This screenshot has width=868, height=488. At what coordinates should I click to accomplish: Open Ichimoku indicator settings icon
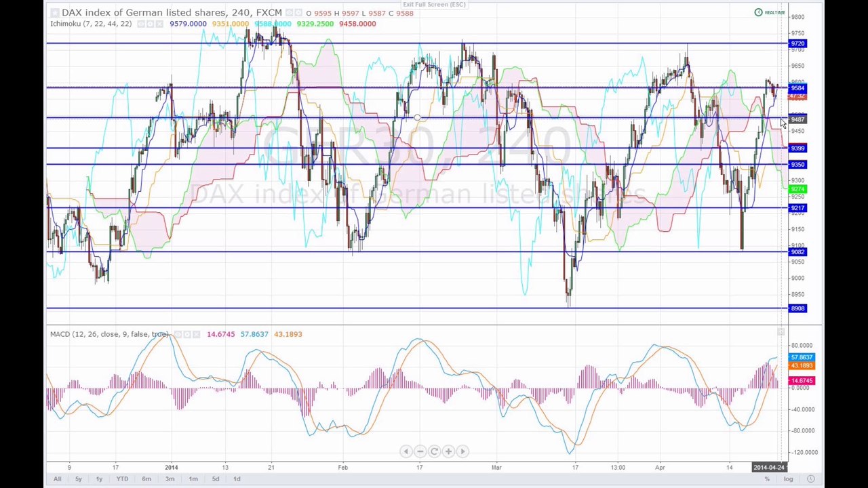151,24
